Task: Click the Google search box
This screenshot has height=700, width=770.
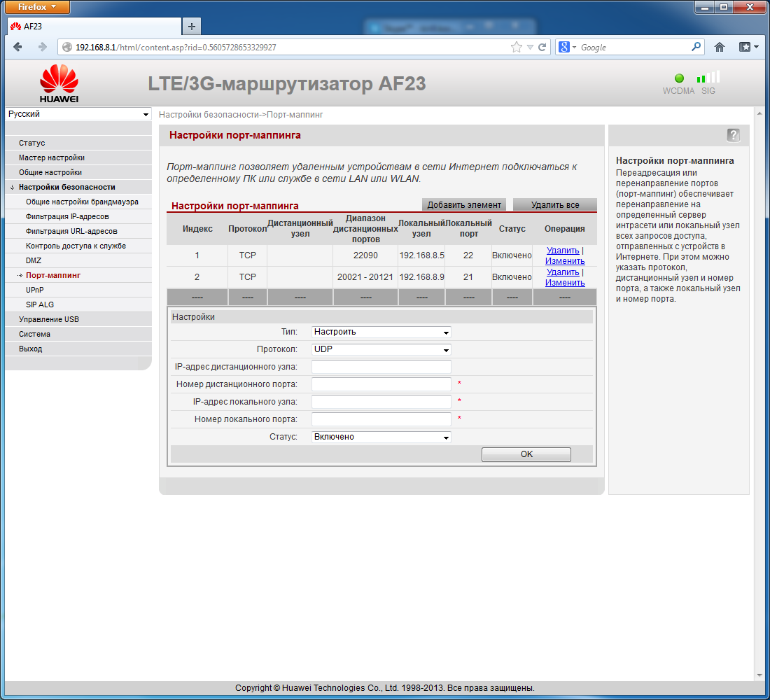Action: pyautogui.click(x=633, y=47)
